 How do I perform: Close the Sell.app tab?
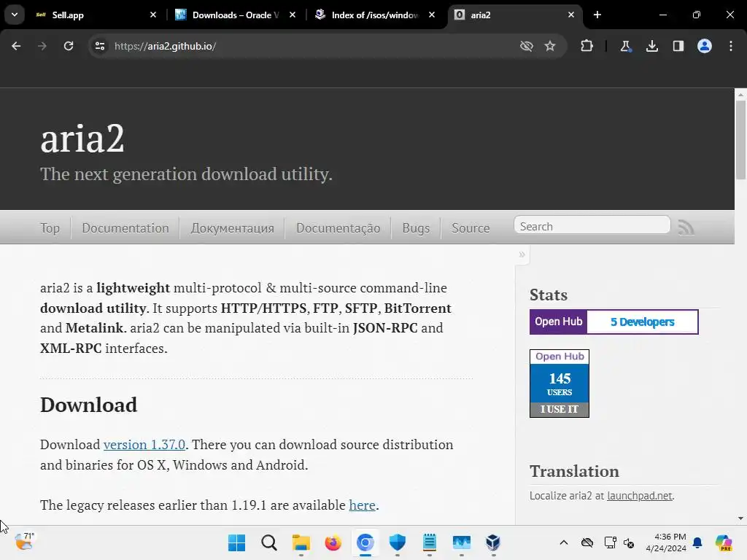[x=153, y=15]
